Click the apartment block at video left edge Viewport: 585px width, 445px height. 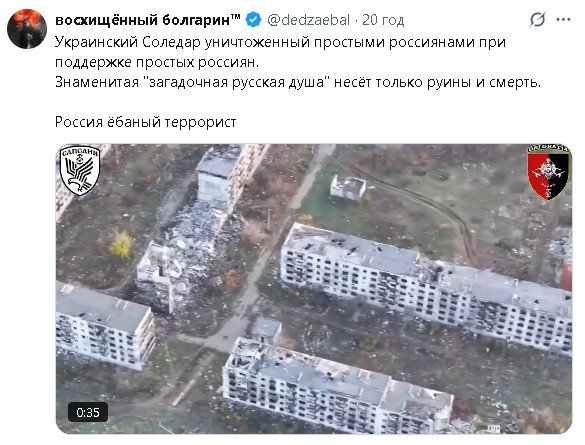coord(104,326)
